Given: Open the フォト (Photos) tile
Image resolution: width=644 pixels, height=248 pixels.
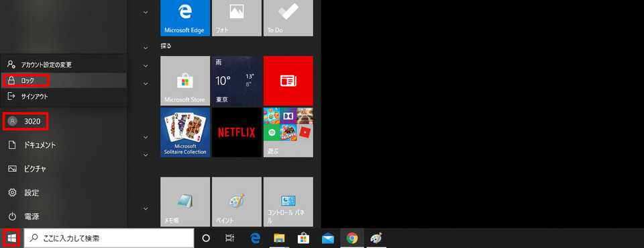Looking at the screenshot, I should click(x=237, y=18).
